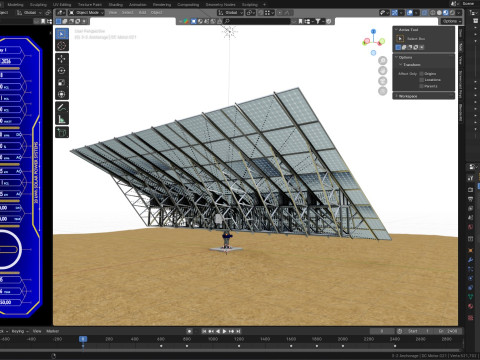
Task: Choose the Annotate tool
Action: point(62,107)
